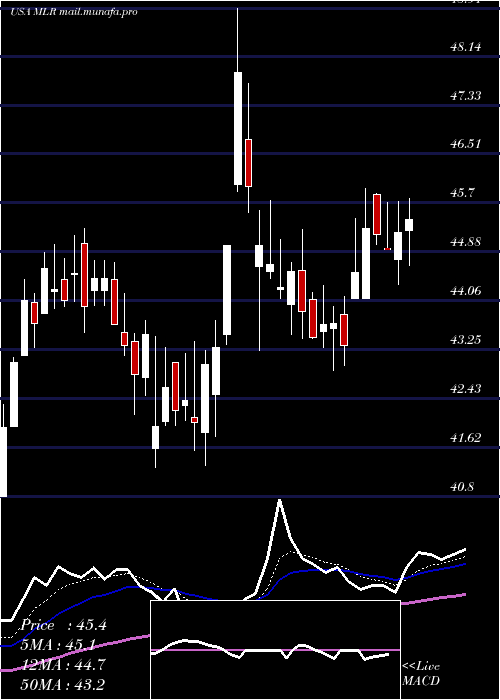
Task: Click the 42.43 price axis label
Action: click(x=466, y=388)
